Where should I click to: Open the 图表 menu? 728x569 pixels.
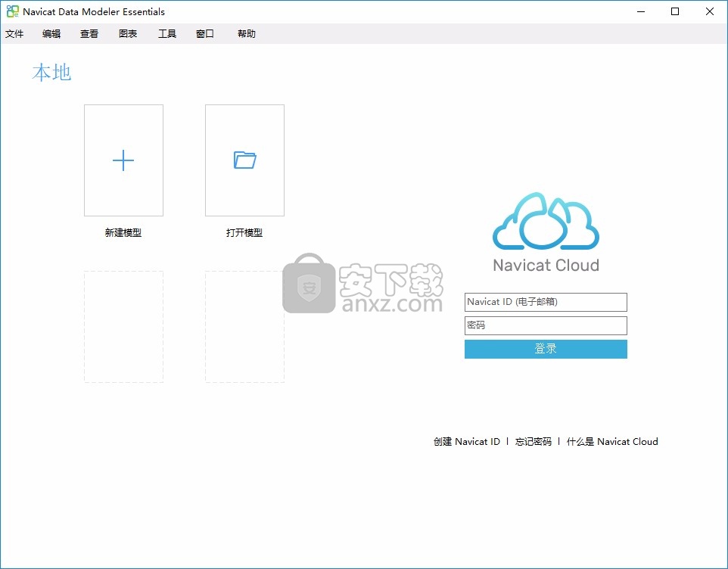click(x=128, y=34)
